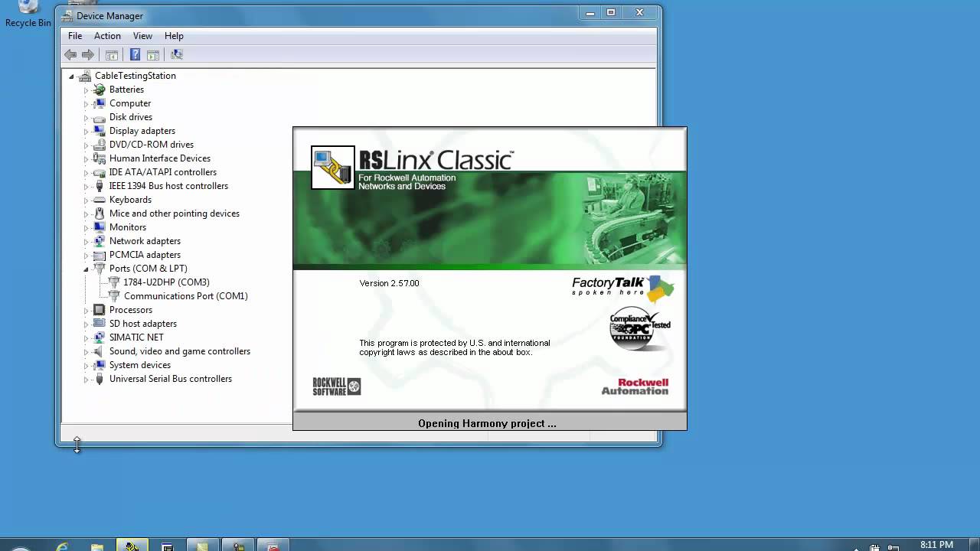Click the Sound, video and game controllers icon
This screenshot has height=551, width=980.
click(x=99, y=351)
